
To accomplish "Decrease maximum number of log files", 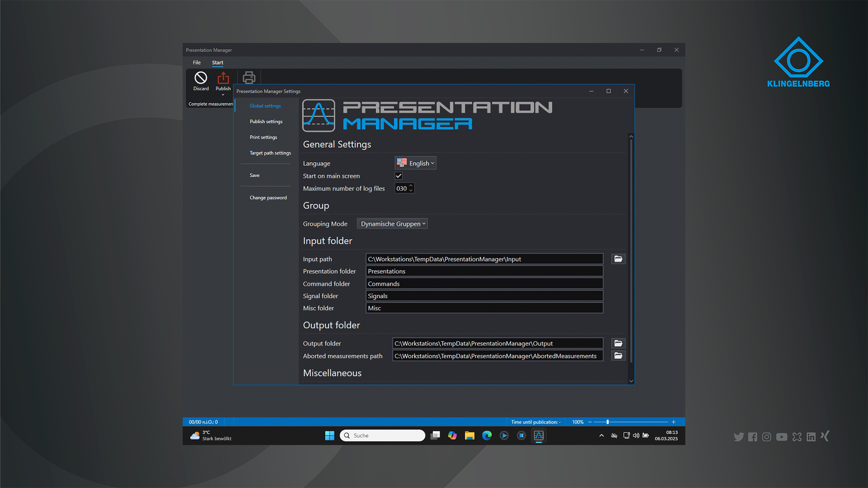I will [411, 191].
